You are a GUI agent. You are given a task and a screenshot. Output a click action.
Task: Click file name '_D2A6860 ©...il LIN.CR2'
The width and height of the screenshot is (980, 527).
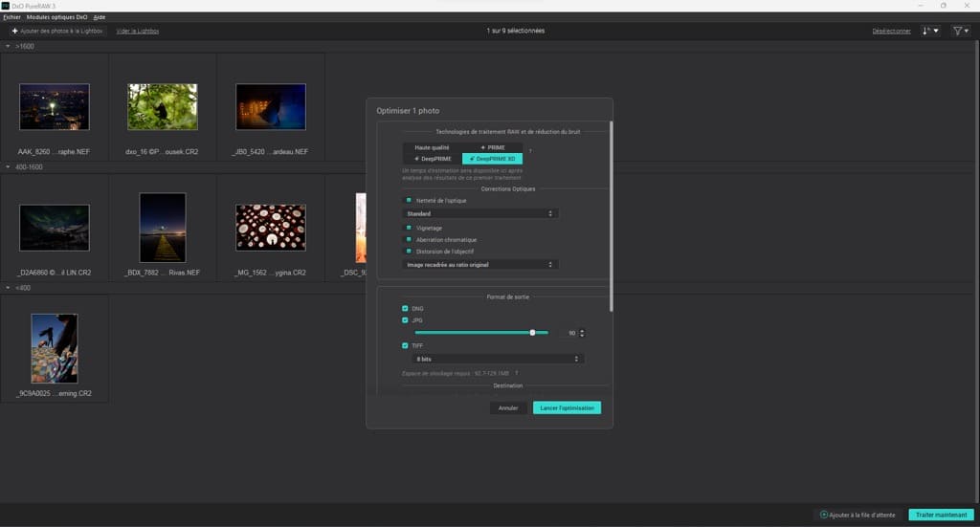click(55, 273)
